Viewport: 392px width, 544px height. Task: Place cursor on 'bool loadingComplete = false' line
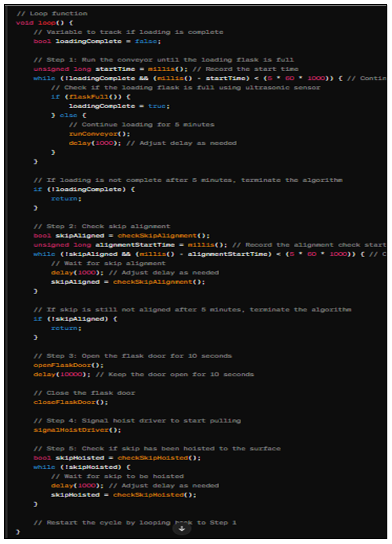tap(97, 41)
